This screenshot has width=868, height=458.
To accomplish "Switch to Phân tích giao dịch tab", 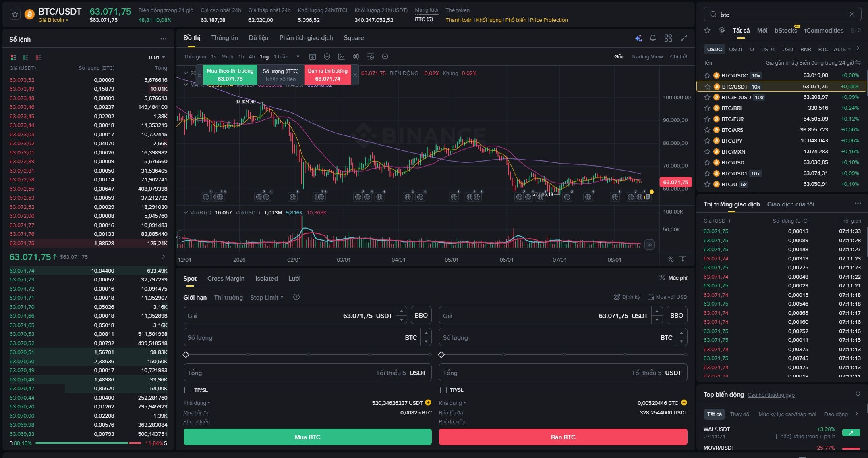I will pyautogui.click(x=306, y=38).
